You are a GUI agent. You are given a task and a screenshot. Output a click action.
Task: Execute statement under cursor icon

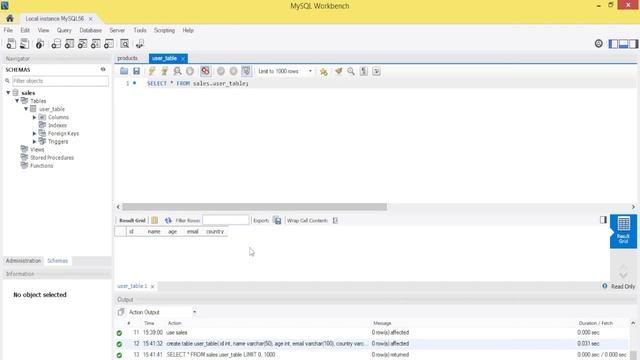pos(164,71)
